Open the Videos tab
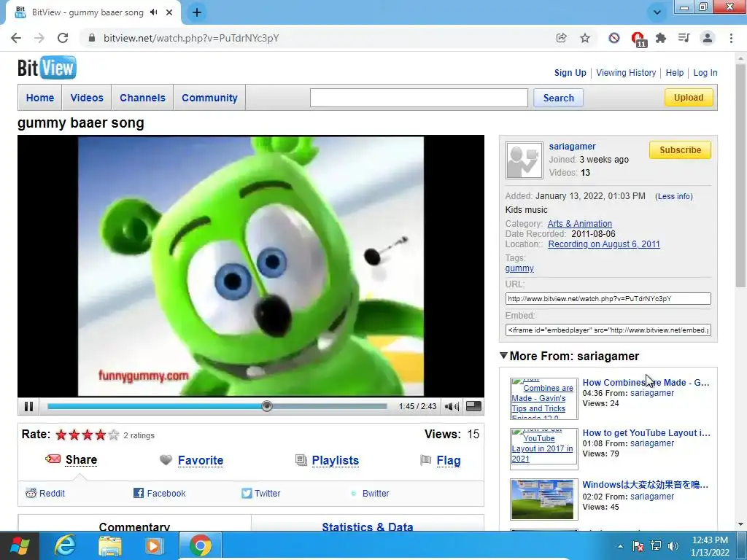The height and width of the screenshot is (560, 747). [x=87, y=98]
